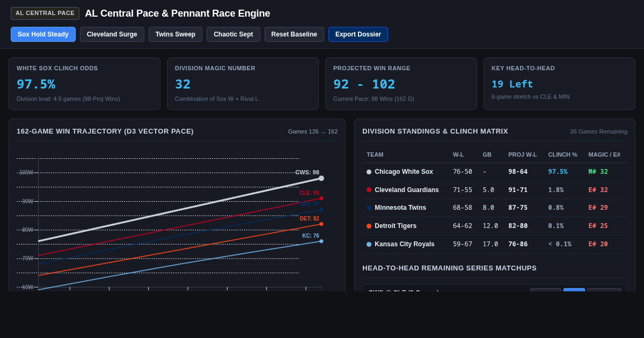Select the Minnesota Twins team name
Image resolution: width=644 pixels, height=338 pixels.
pyautogui.click(x=400, y=208)
